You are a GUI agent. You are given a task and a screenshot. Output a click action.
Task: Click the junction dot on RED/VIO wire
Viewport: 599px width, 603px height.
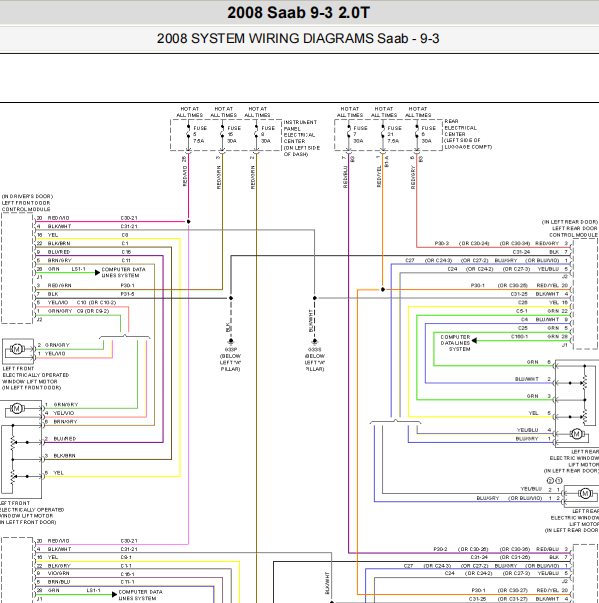(188, 222)
